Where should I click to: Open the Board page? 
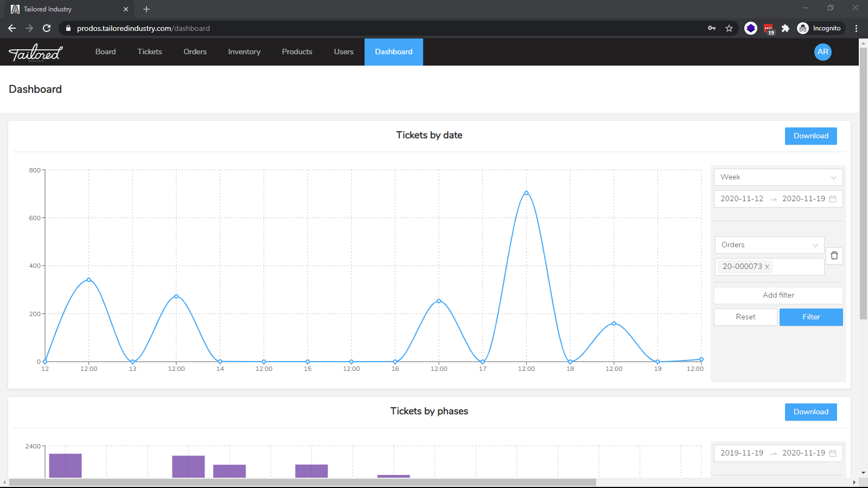tap(106, 52)
